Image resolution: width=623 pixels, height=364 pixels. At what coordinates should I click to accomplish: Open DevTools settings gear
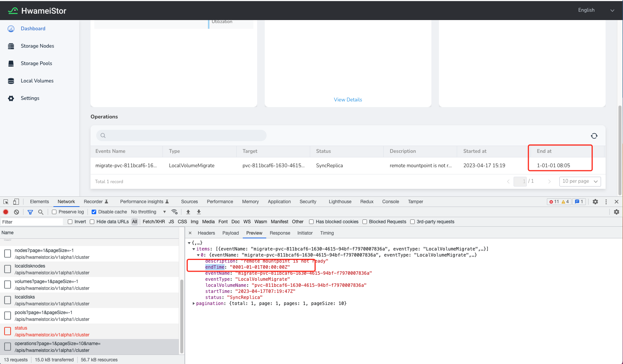(x=595, y=202)
